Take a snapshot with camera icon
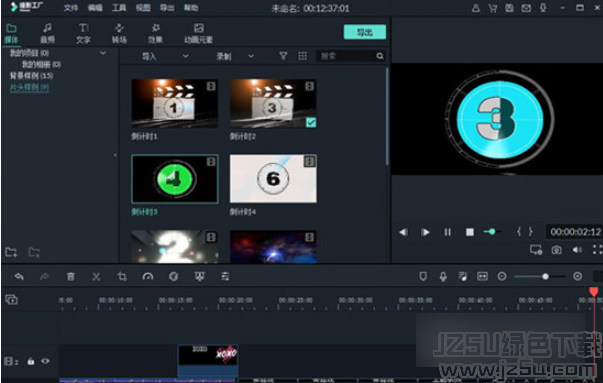 coord(556,250)
